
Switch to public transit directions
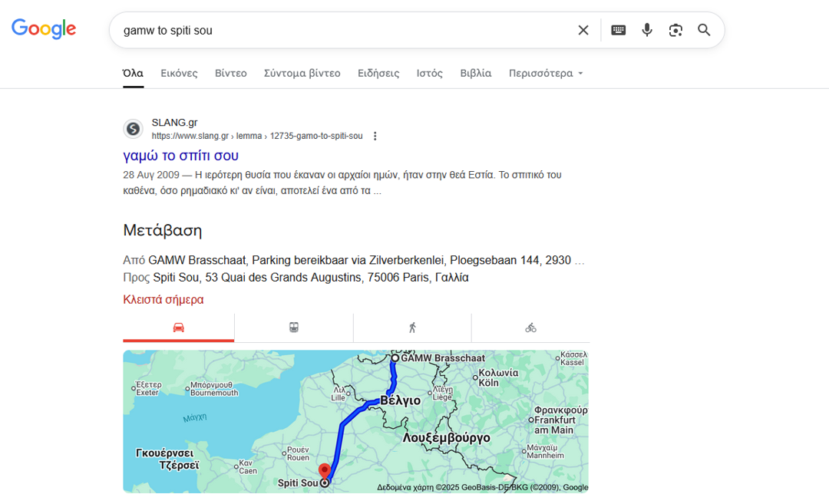[294, 328]
